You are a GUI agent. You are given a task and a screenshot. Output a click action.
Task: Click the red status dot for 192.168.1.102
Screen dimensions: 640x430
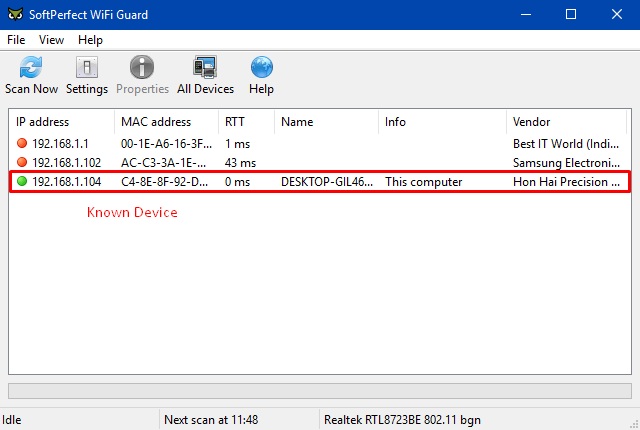click(x=22, y=162)
